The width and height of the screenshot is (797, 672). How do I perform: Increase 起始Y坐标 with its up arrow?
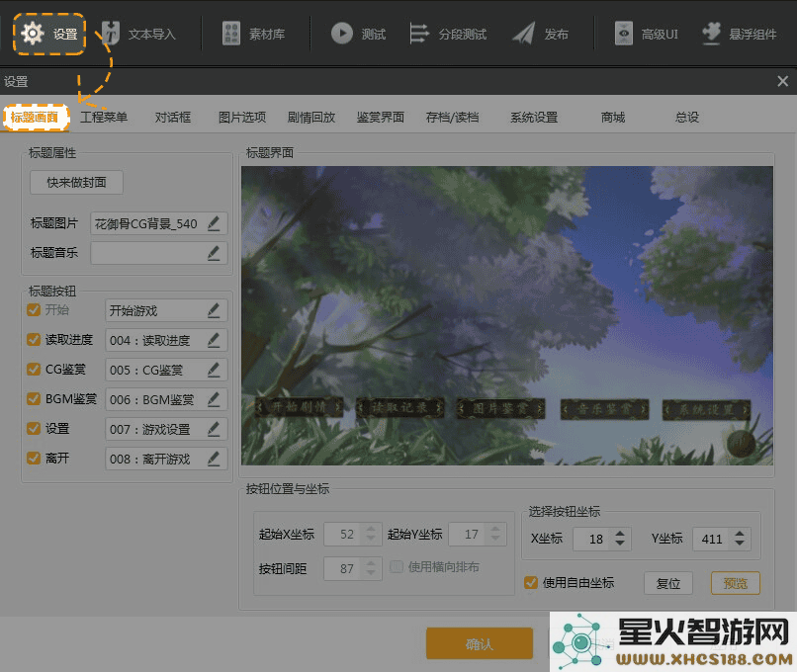point(495,530)
